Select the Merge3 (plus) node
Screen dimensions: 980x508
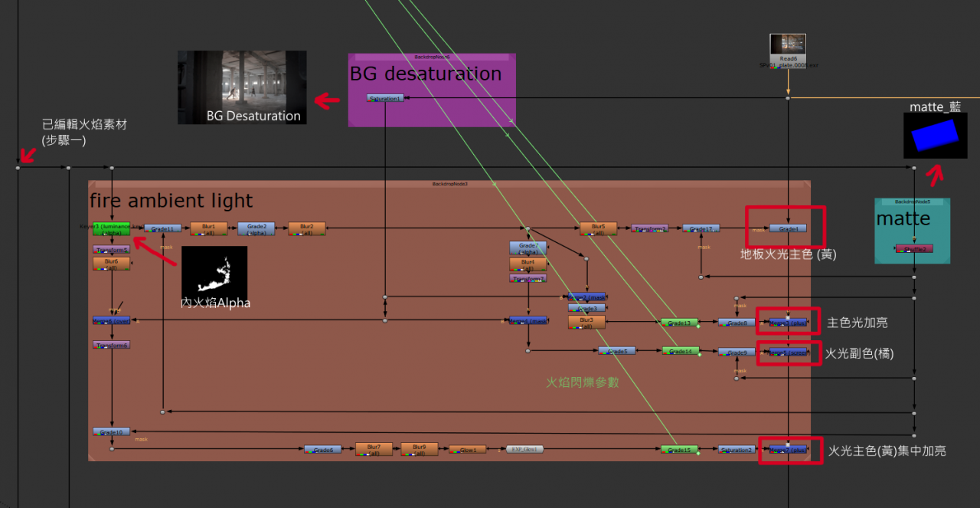tap(788, 323)
